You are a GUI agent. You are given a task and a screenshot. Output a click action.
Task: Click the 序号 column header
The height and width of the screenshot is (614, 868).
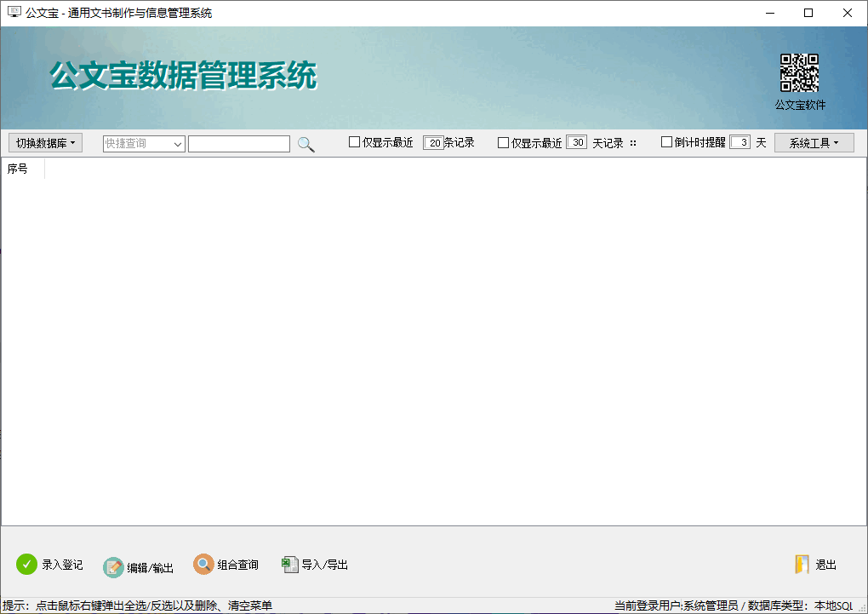(x=23, y=169)
